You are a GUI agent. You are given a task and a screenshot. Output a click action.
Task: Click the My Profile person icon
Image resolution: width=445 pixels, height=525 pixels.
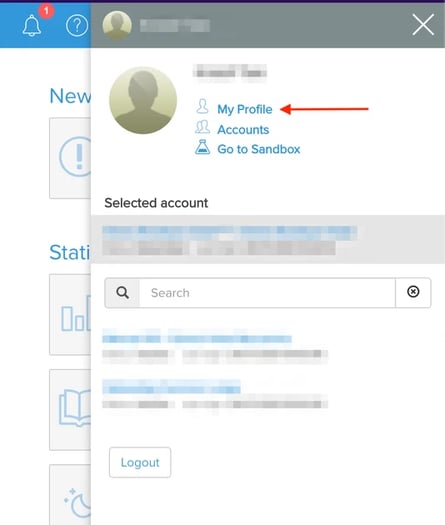coord(202,106)
